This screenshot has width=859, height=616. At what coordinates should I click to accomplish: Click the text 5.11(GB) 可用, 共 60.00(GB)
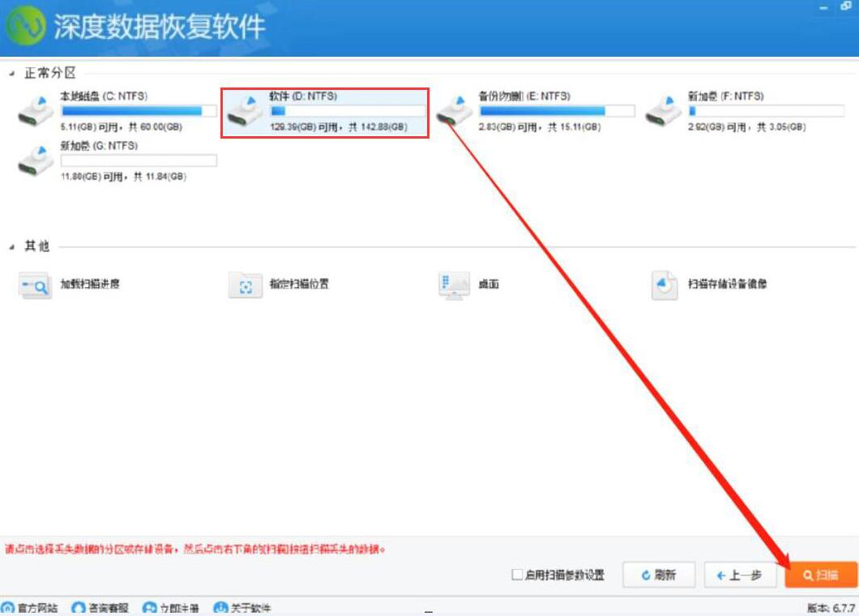tap(121, 127)
